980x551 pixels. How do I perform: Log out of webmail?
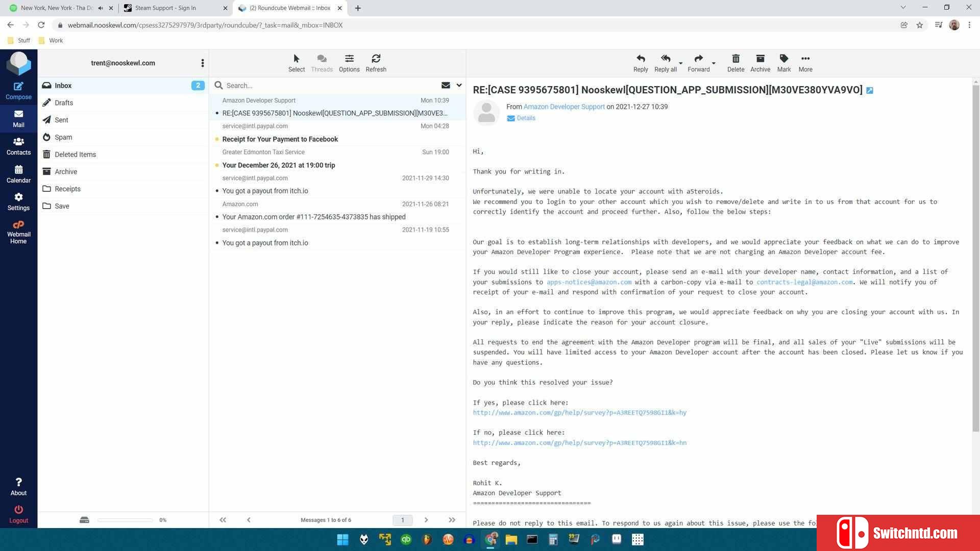[x=18, y=514]
